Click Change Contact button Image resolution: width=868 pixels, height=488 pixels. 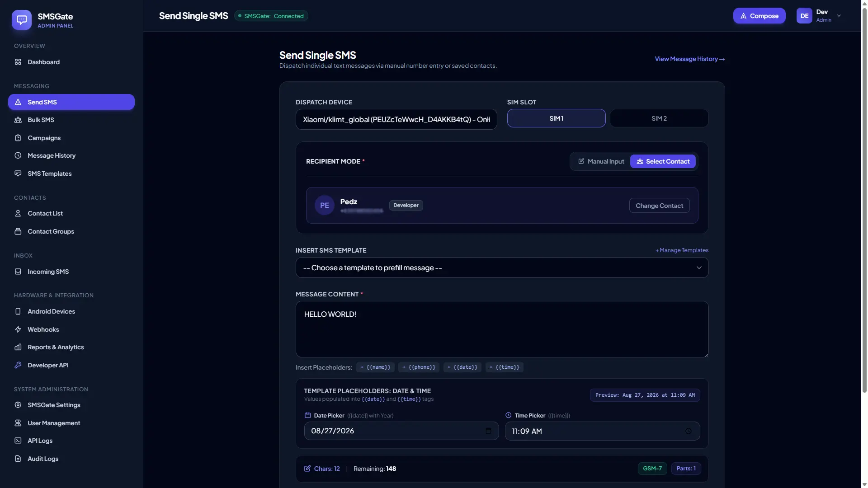pyautogui.click(x=659, y=206)
